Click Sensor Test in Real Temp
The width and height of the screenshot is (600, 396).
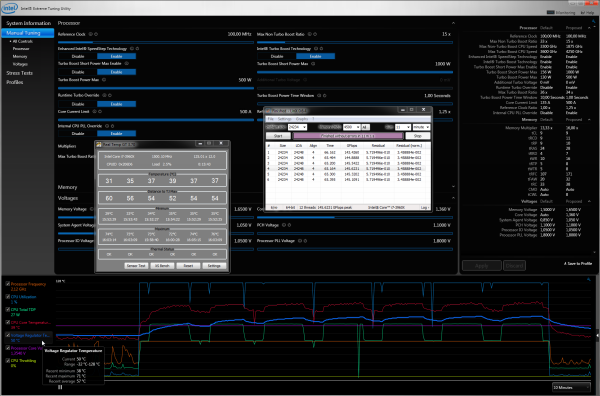click(136, 266)
